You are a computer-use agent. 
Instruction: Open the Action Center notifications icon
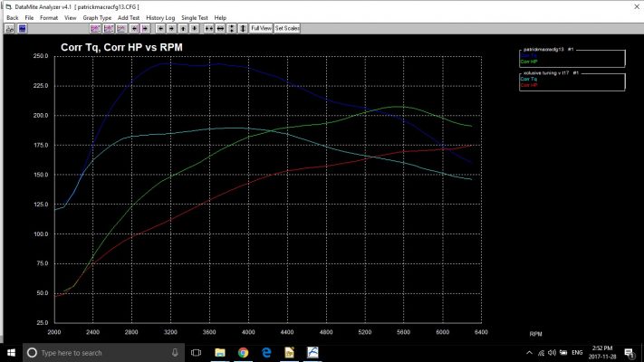click(630, 353)
